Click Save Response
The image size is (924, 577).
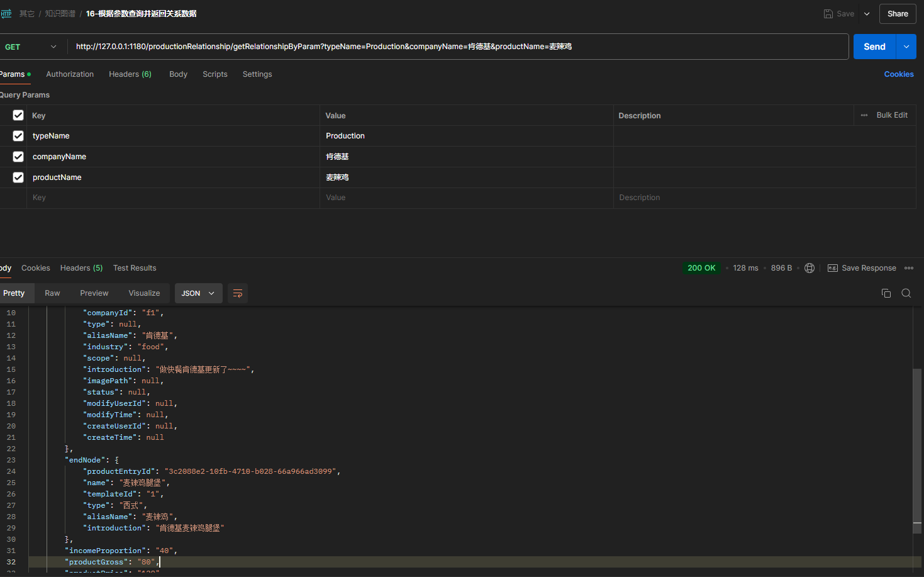[x=862, y=268]
